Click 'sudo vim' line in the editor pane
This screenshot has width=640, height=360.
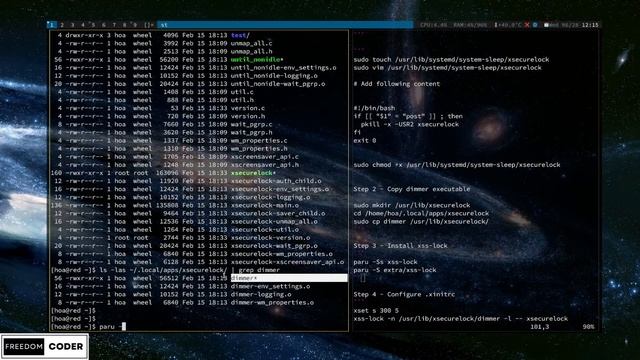(x=447, y=68)
